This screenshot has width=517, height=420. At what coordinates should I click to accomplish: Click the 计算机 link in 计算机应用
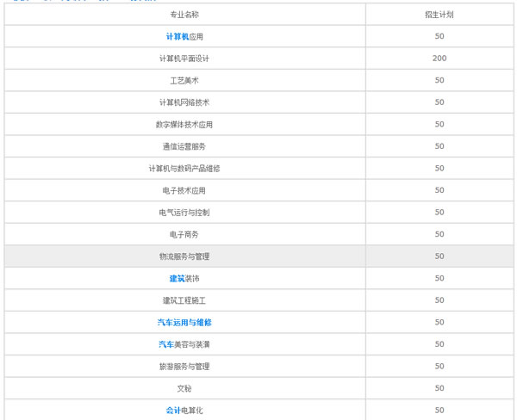tap(175, 37)
